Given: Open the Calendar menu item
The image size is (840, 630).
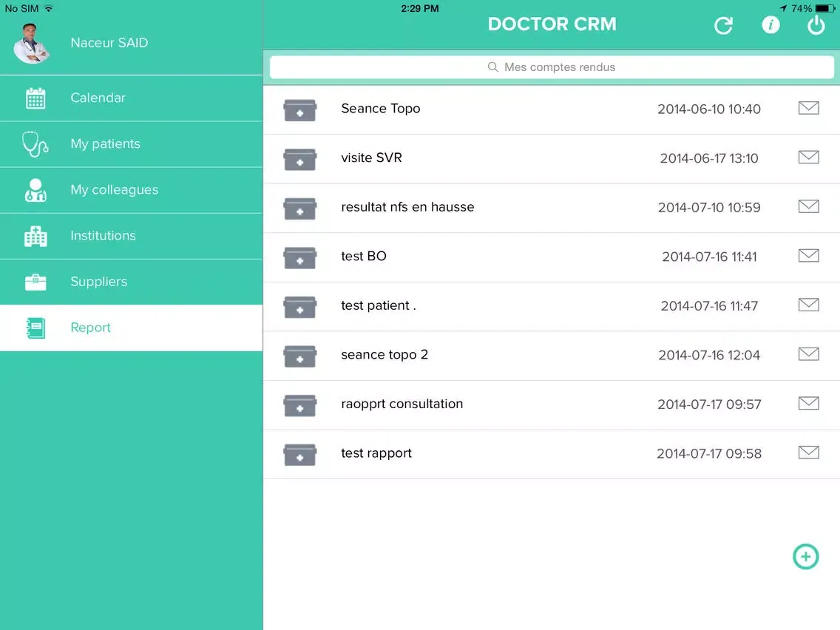Looking at the screenshot, I should click(132, 98).
